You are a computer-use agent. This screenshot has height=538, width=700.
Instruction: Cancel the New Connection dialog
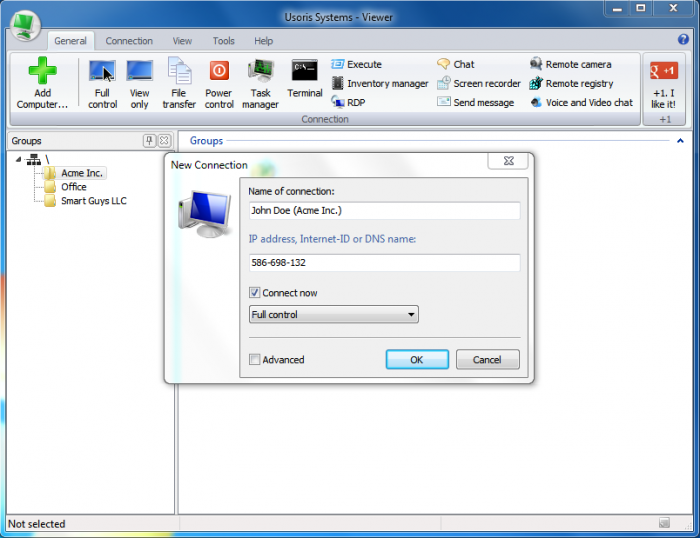coord(487,360)
